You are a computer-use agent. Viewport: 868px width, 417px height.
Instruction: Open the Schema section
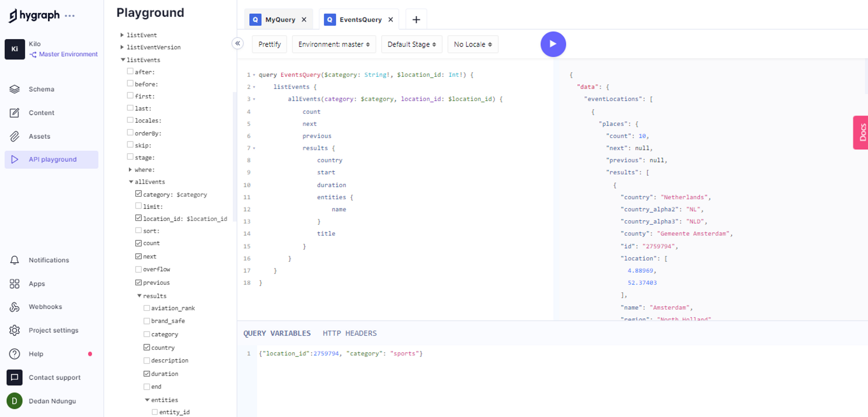point(41,89)
